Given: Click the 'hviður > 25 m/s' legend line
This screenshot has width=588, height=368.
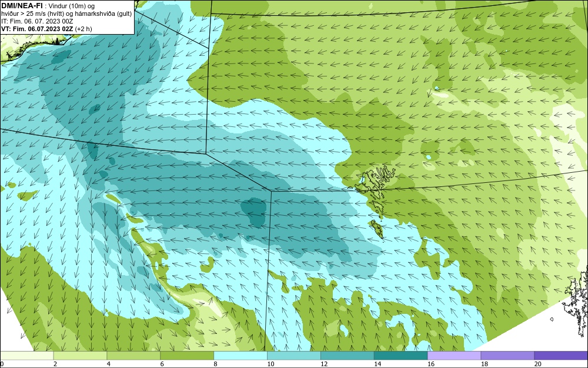Looking at the screenshot, I should click(66, 14).
